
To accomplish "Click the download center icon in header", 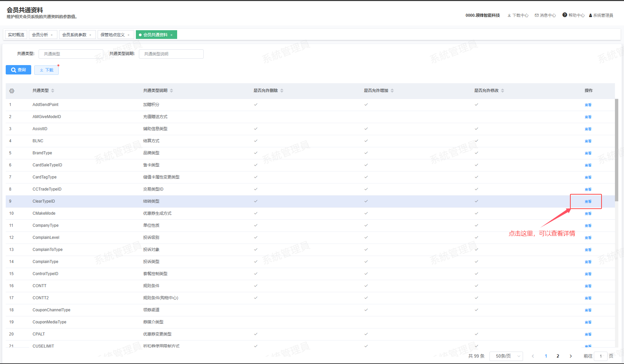I will tap(509, 15).
